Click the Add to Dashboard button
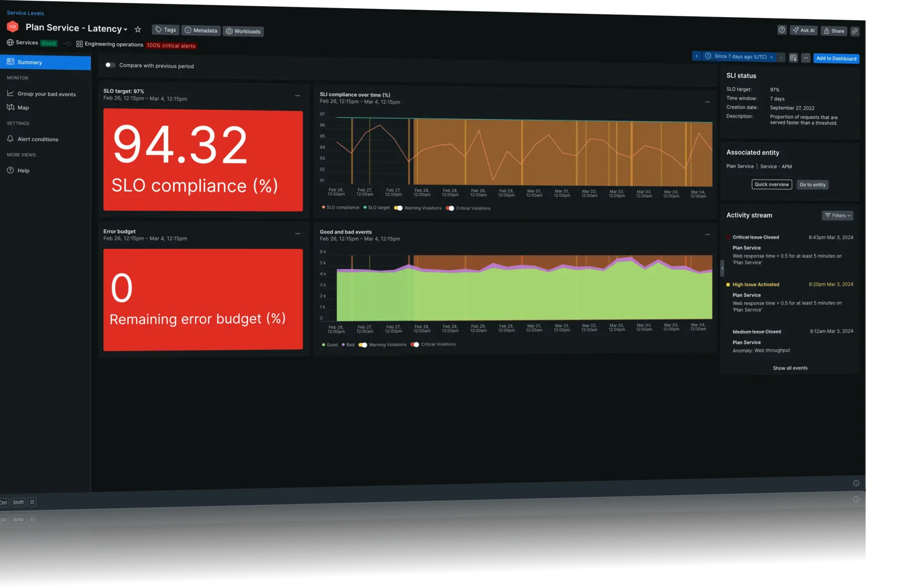This screenshot has height=588, width=915. point(836,58)
